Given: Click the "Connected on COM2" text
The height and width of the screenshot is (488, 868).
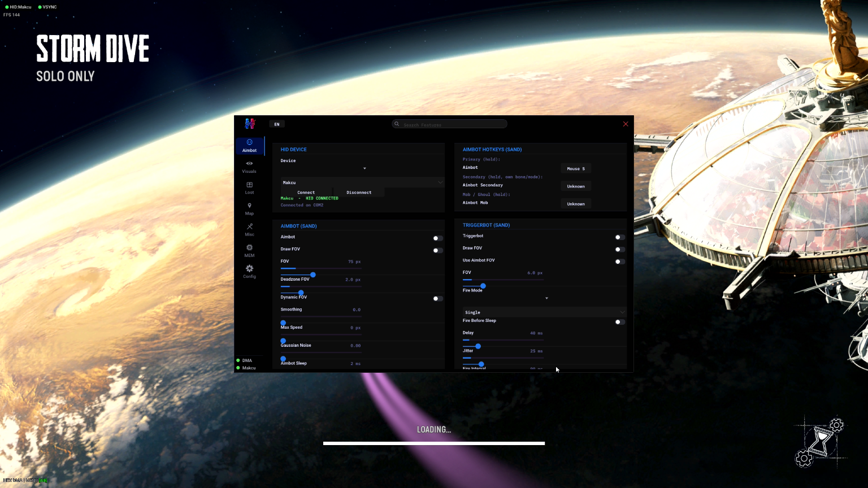Looking at the screenshot, I should (302, 205).
